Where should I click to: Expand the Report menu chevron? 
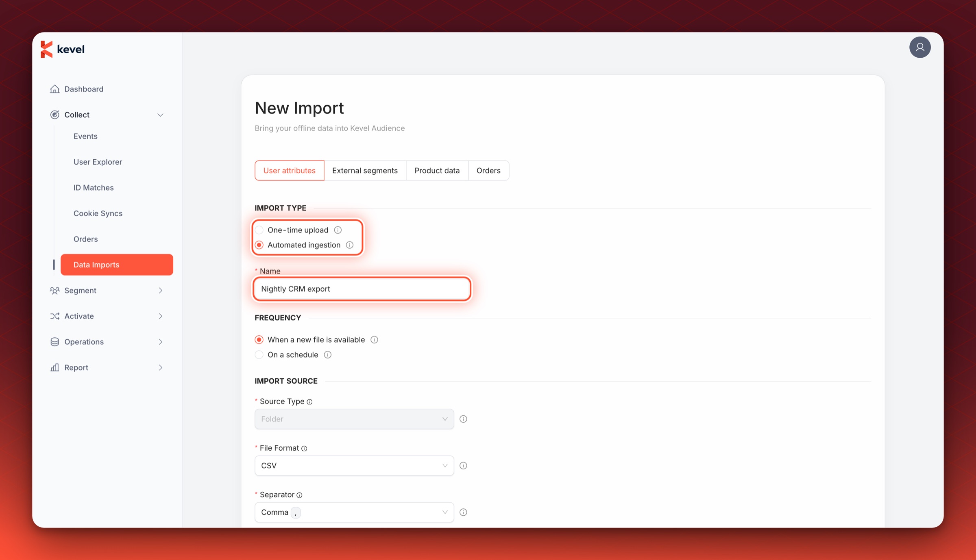160,367
